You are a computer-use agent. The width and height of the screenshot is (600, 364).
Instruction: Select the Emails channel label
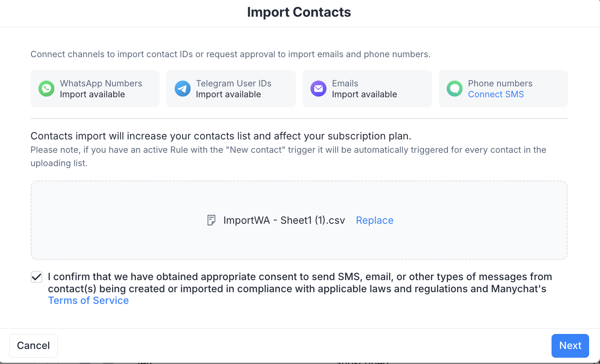tap(345, 83)
